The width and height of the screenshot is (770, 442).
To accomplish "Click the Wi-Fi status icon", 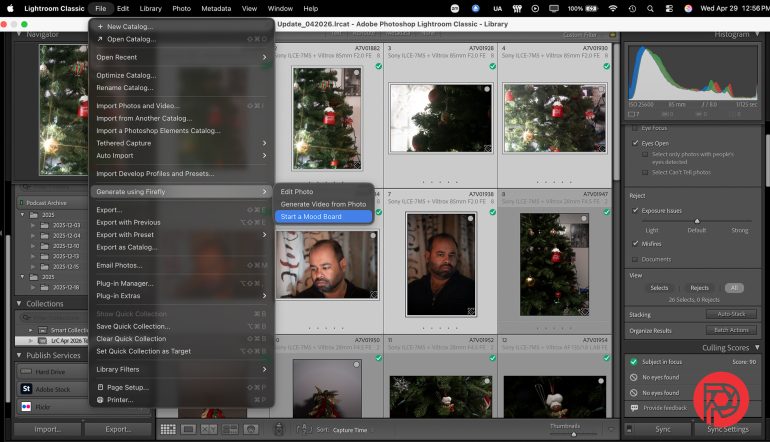I will 613,8.
